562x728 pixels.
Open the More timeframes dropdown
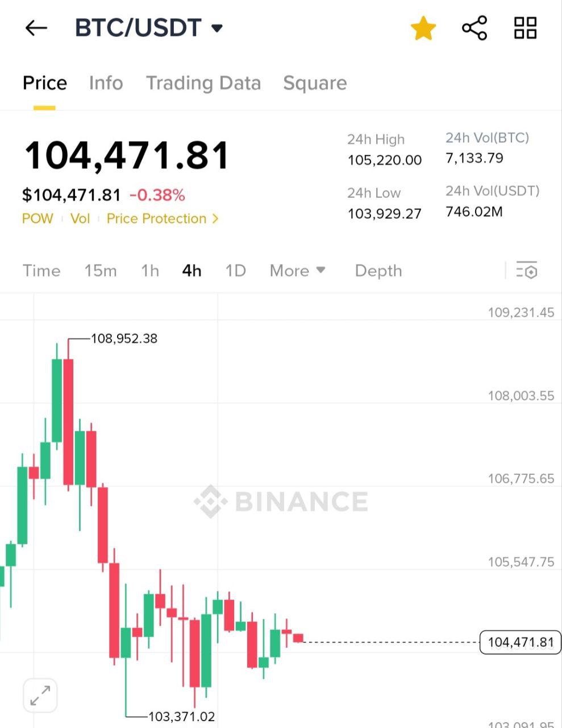point(298,271)
